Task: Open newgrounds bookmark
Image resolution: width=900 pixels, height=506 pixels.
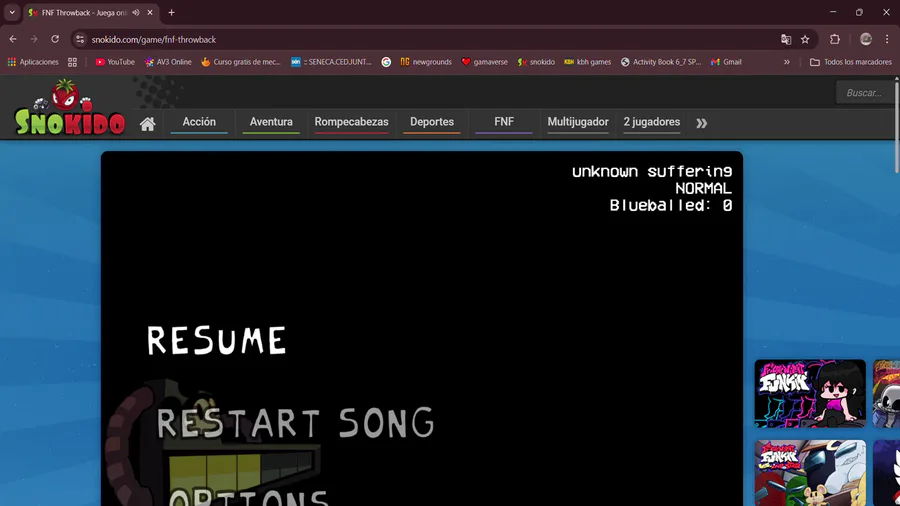Action: 426,62
